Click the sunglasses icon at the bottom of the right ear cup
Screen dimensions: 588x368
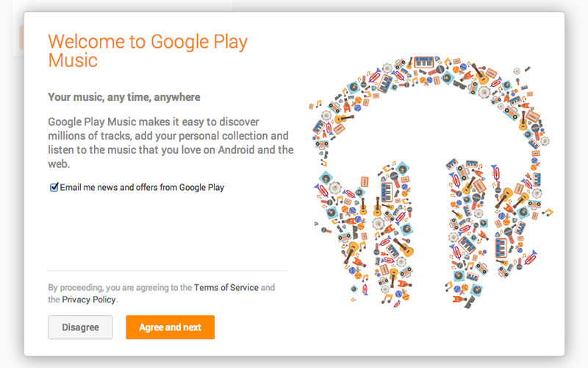(x=470, y=302)
